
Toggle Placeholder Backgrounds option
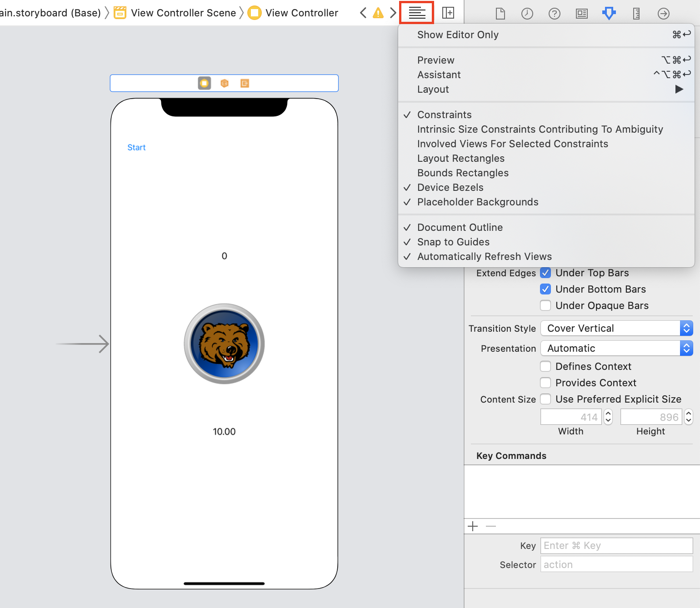coord(546,202)
